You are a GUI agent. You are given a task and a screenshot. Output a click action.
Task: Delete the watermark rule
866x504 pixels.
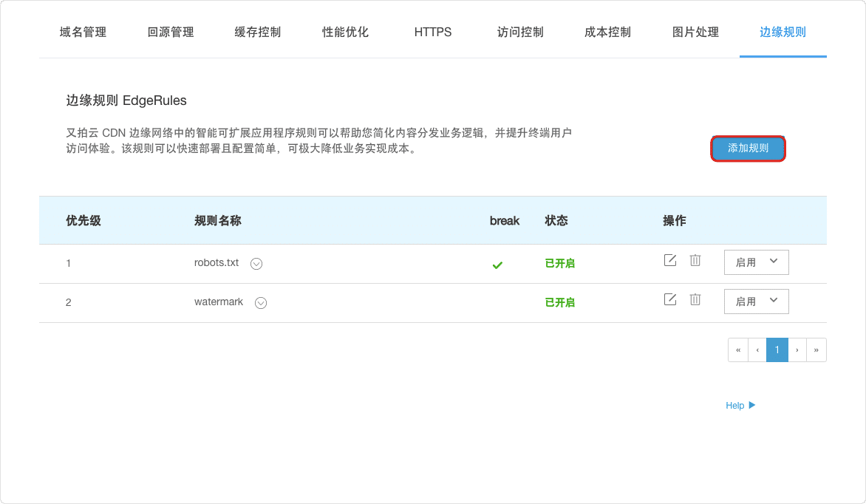click(x=695, y=299)
